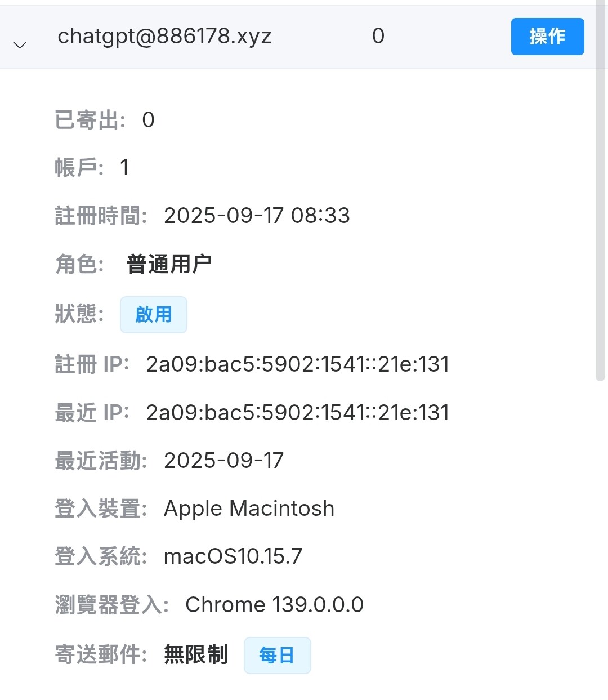Click the 無限制 send limit text
Image resolution: width=608 pixels, height=700 pixels.
click(196, 655)
